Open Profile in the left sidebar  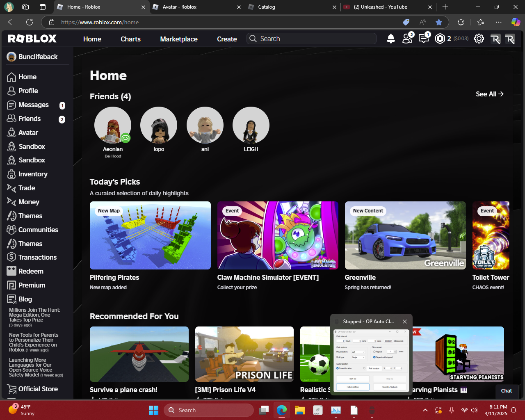click(x=23, y=91)
